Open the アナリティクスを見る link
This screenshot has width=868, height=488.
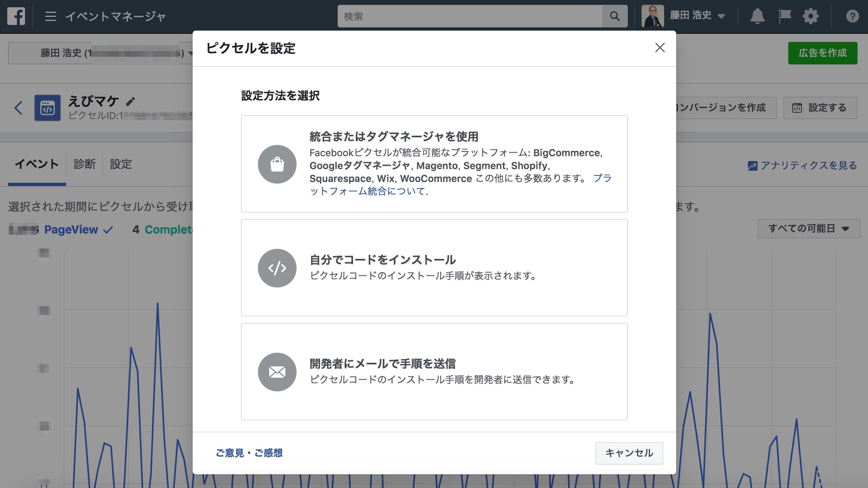(802, 165)
